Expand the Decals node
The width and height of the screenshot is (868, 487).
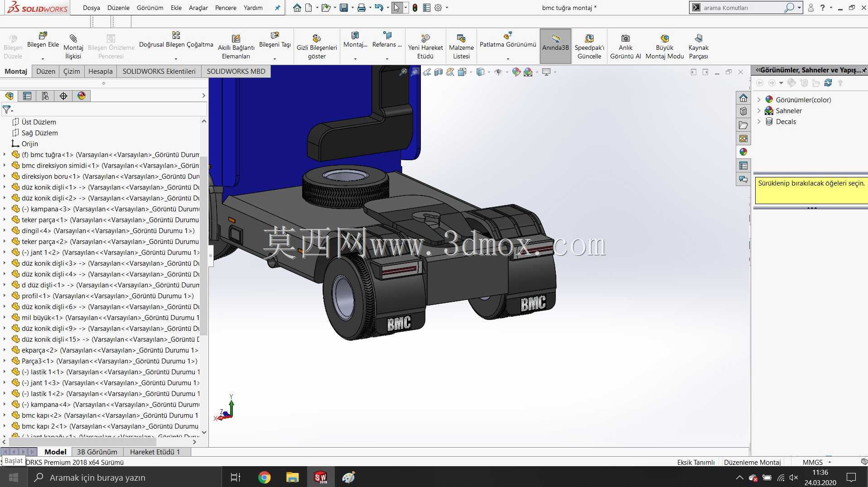(x=759, y=122)
